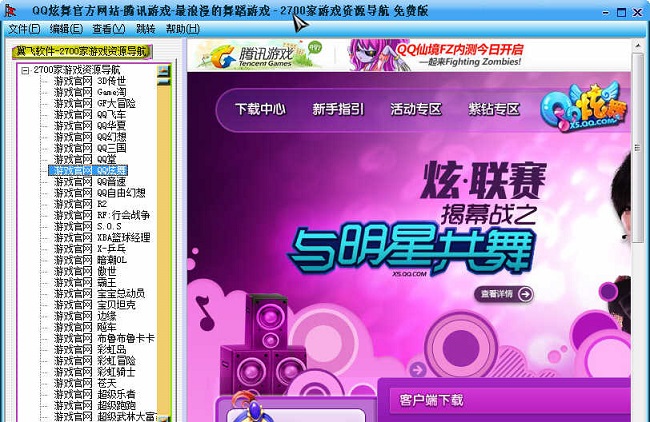650x422 pixels.
Task: Select tree item 游戏官网 边缘
Action: tap(85, 316)
